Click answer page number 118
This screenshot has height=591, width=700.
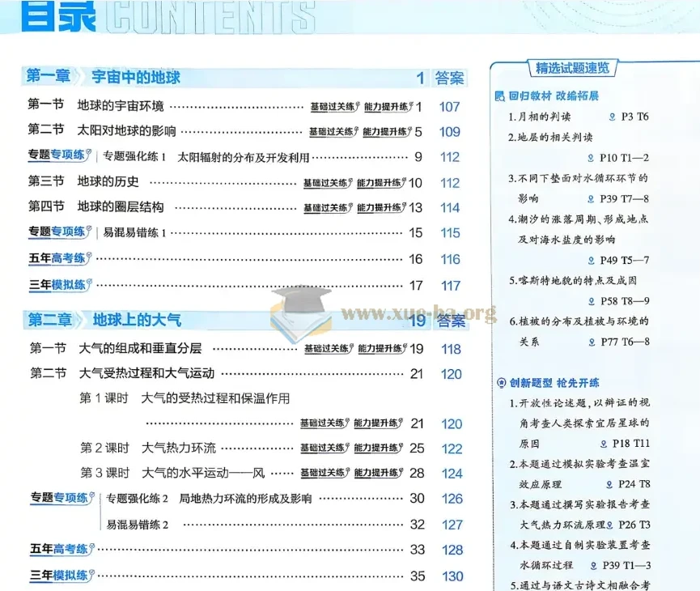click(x=451, y=349)
